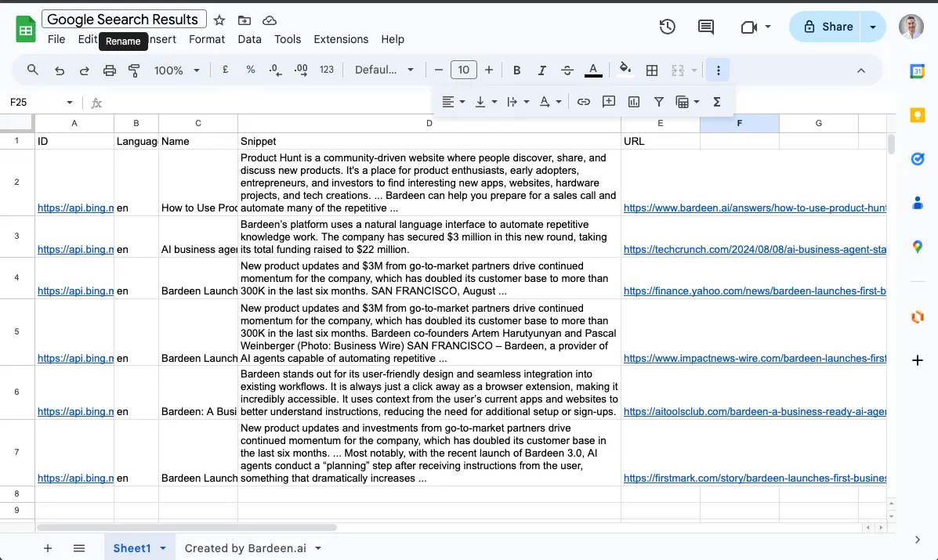Open vertical align dropdown
938x560 pixels.
click(486, 102)
